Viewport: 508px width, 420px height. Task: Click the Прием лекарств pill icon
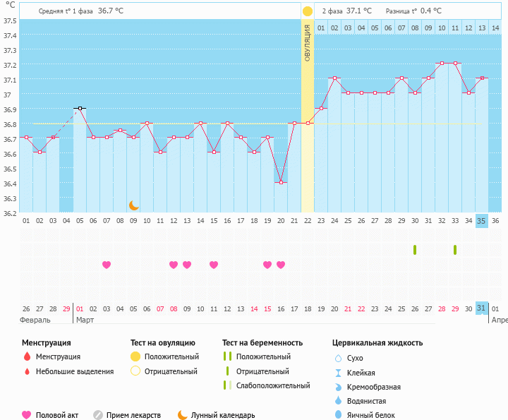tap(98, 415)
